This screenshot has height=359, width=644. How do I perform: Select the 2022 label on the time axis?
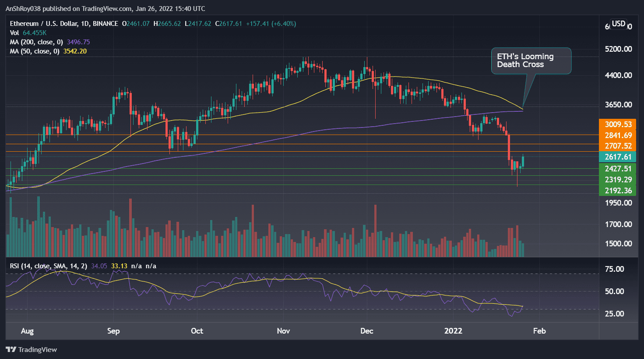[454, 331]
